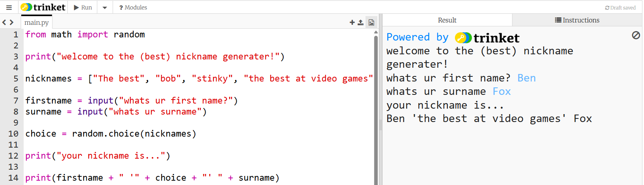Viewport: 644px width, 185px height.
Task: Add a new file with plus icon
Action: [352, 22]
